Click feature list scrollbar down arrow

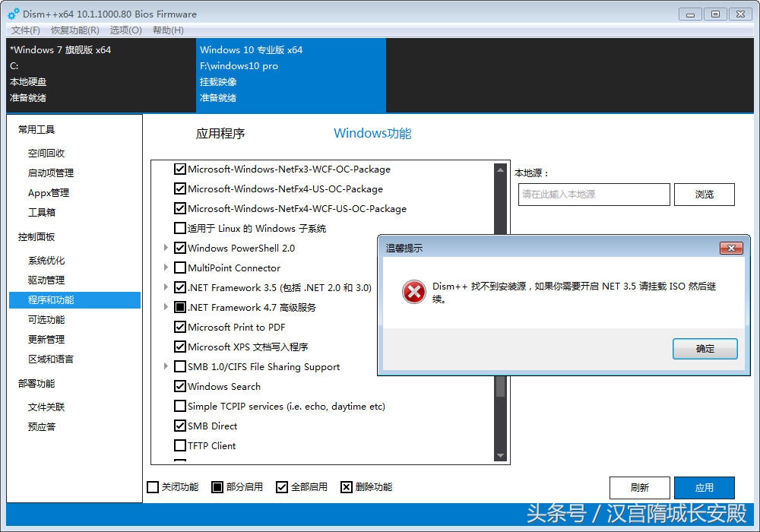coord(500,456)
